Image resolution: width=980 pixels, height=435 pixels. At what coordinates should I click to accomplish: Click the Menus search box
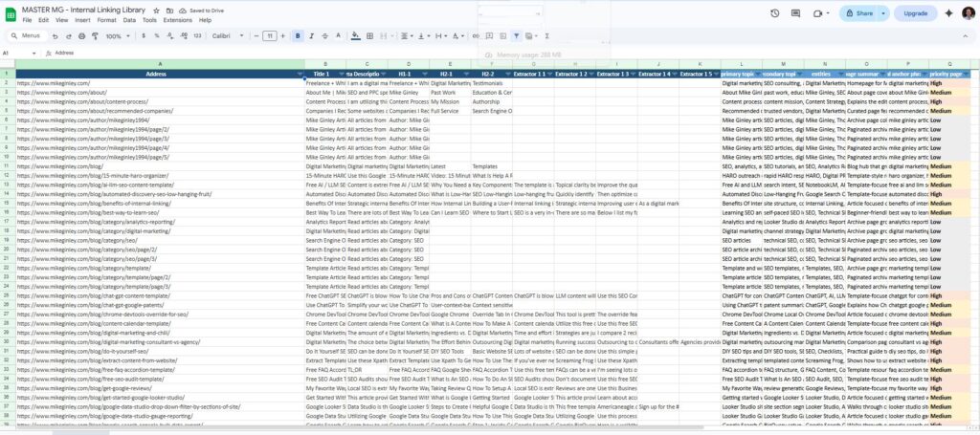(26, 36)
